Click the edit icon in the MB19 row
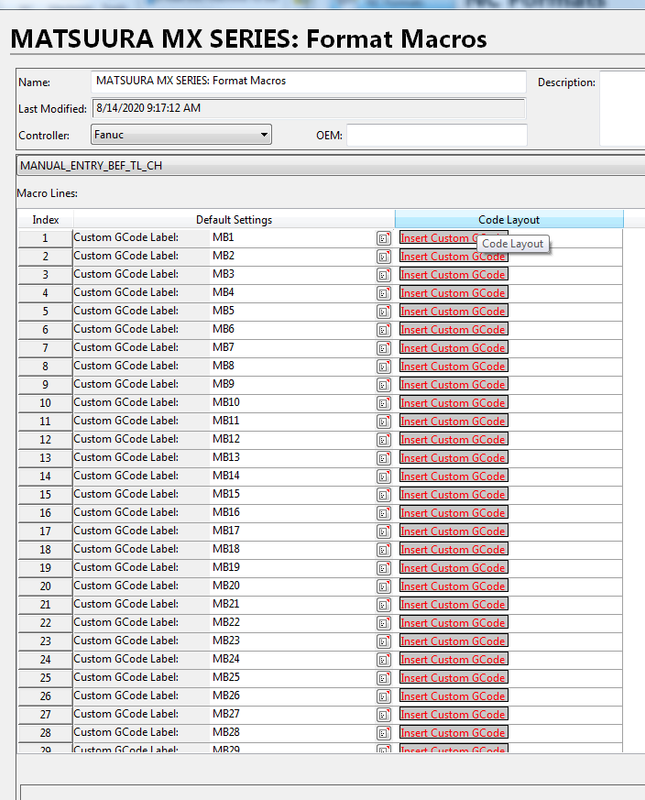 point(384,568)
